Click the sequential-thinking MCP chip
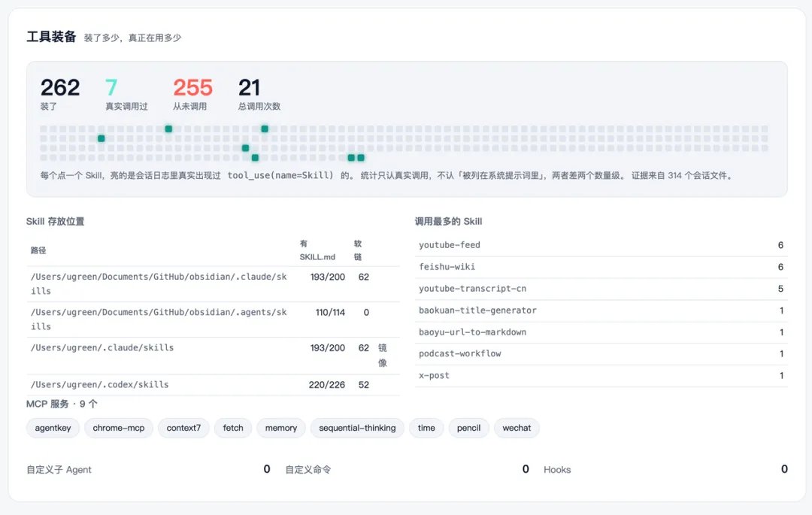The height and width of the screenshot is (515, 812). tap(357, 428)
